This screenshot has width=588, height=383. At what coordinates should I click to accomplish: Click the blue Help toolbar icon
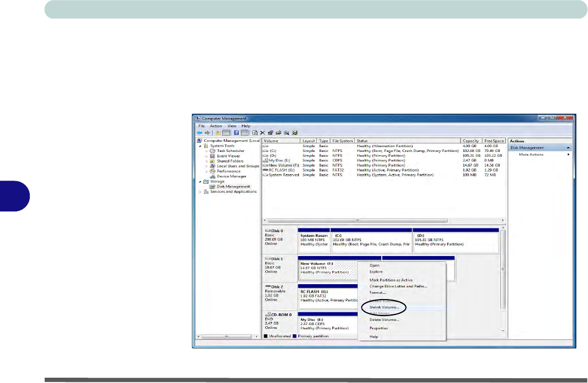(237, 133)
